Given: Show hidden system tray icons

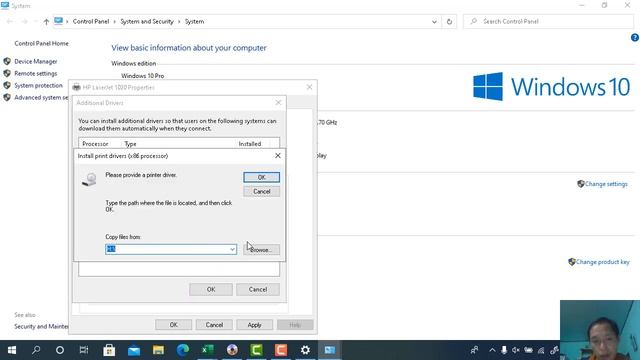Looking at the screenshot, I should tap(492, 350).
